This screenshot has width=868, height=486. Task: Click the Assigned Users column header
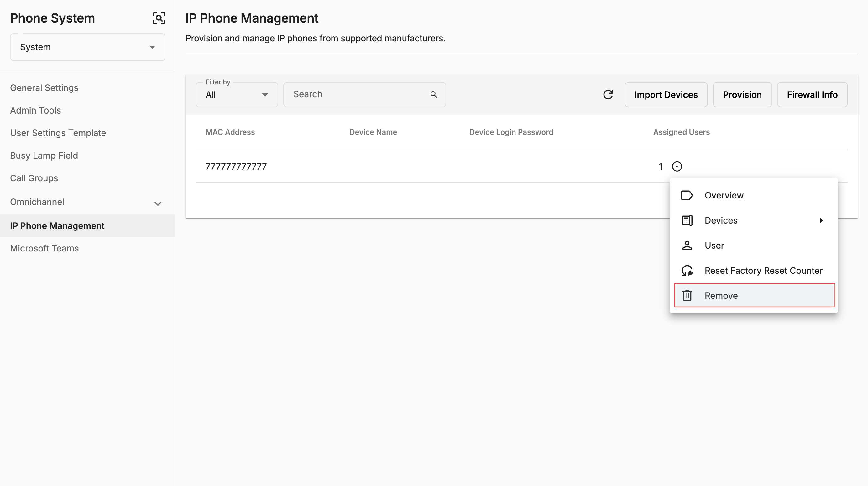[x=681, y=132]
